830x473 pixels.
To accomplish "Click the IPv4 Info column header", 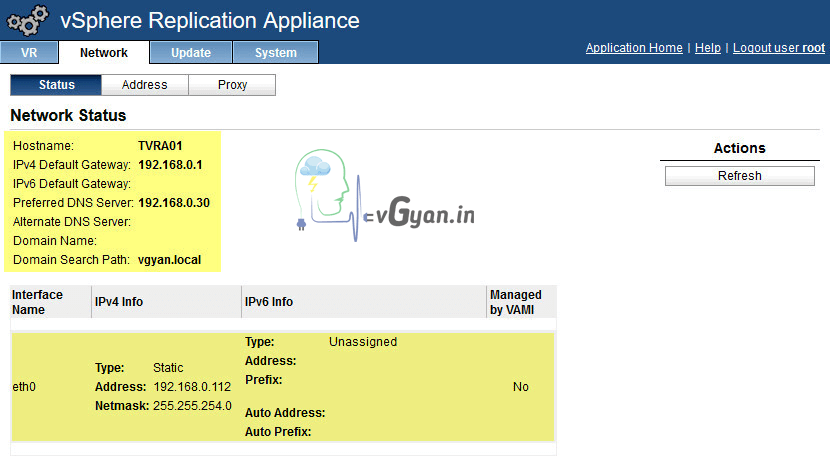I will tap(121, 302).
